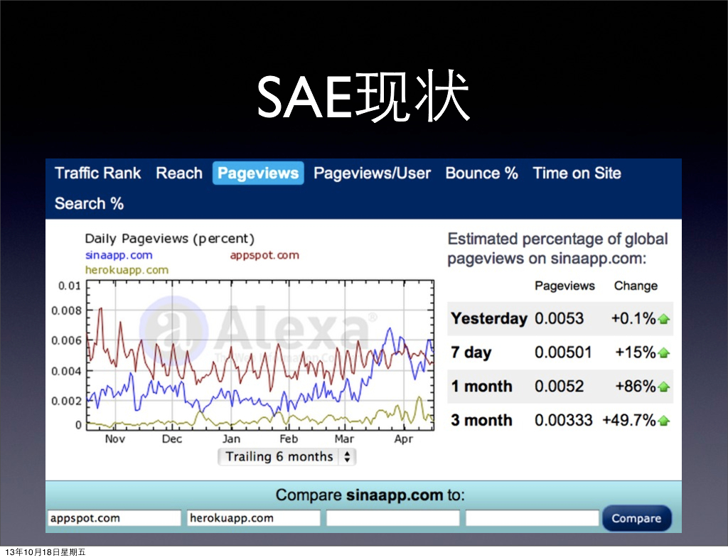Click the +15% change value
728x560 pixels.
coord(635,352)
